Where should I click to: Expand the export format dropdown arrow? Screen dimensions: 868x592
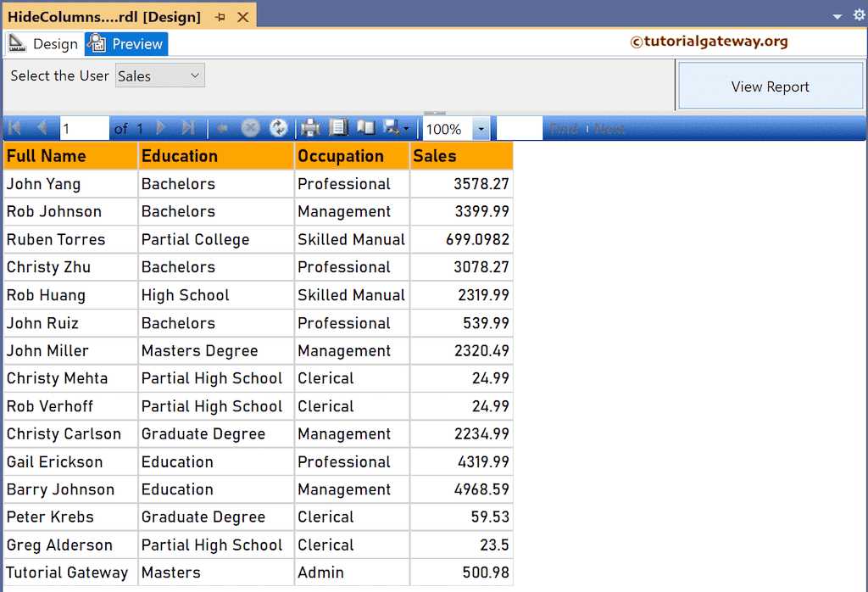(x=404, y=127)
